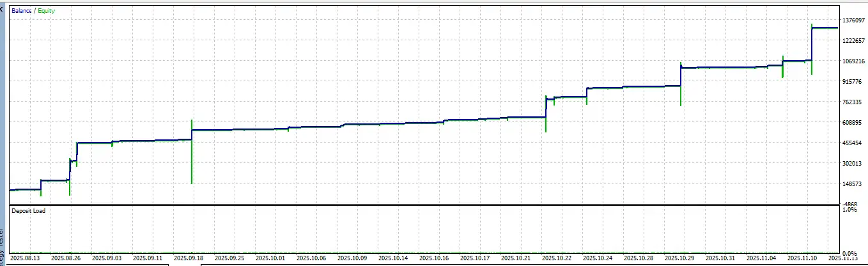Click the 0.0% deposit load scale label
Viewport: 868px width, 266px height.
(849, 254)
